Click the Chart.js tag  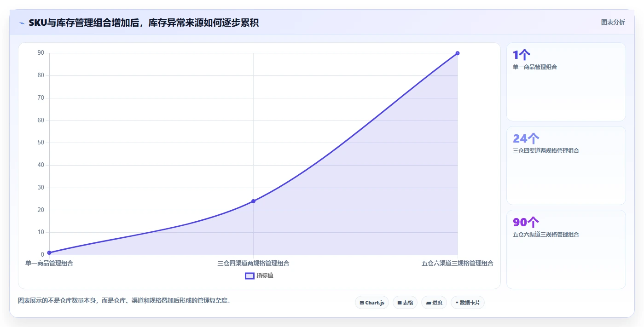(372, 303)
